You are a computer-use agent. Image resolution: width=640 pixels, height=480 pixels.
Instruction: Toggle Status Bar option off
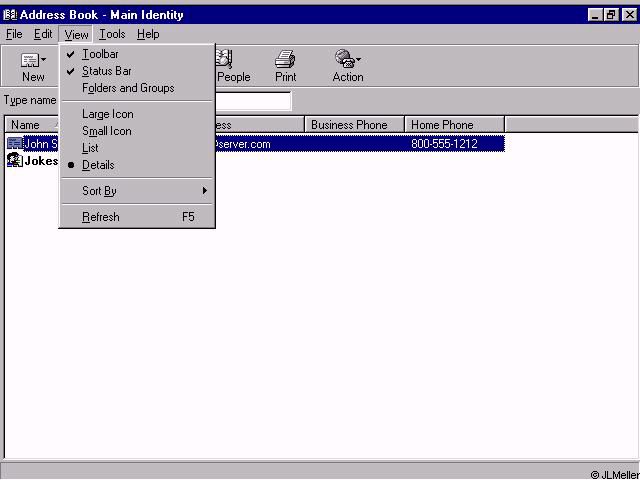106,71
